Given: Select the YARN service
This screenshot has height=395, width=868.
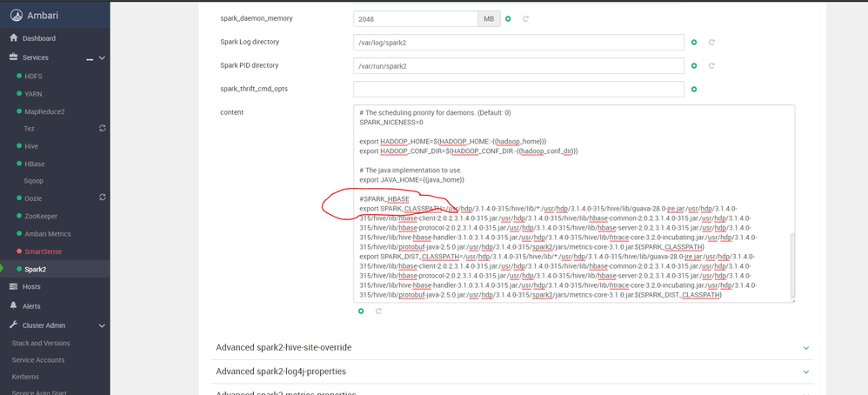Looking at the screenshot, I should [x=33, y=94].
